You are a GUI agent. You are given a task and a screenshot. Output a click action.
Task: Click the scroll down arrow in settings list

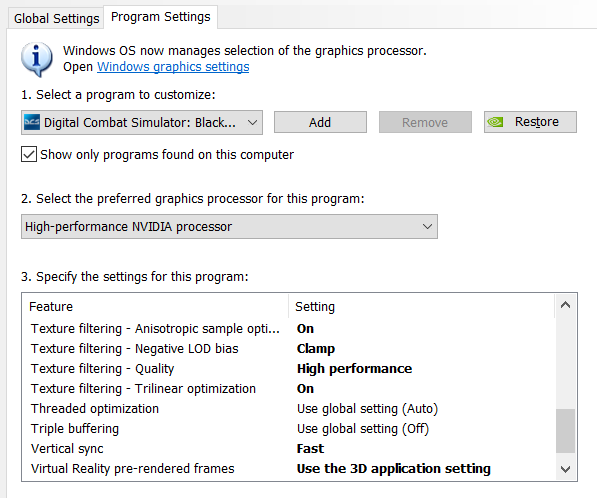pyautogui.click(x=565, y=469)
